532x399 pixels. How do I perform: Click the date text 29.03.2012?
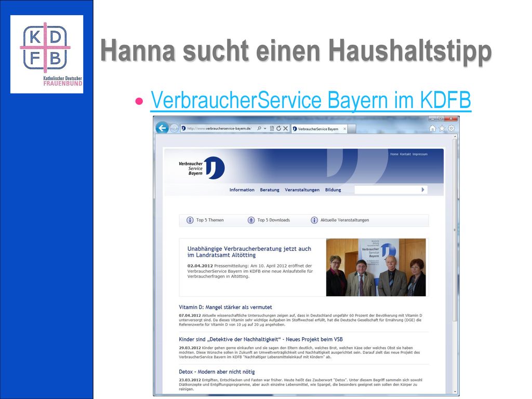point(190,348)
